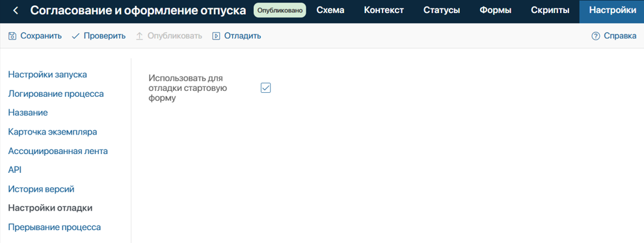Open Прерывание процесса settings

click(x=55, y=227)
